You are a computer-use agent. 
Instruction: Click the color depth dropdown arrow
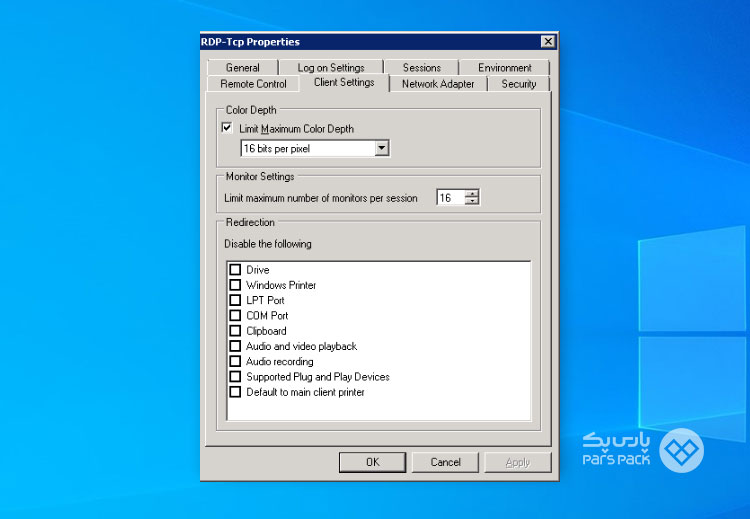tap(381, 148)
